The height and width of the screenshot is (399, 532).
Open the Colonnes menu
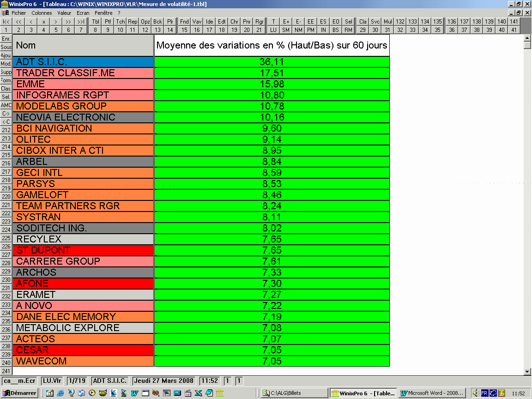tap(42, 13)
